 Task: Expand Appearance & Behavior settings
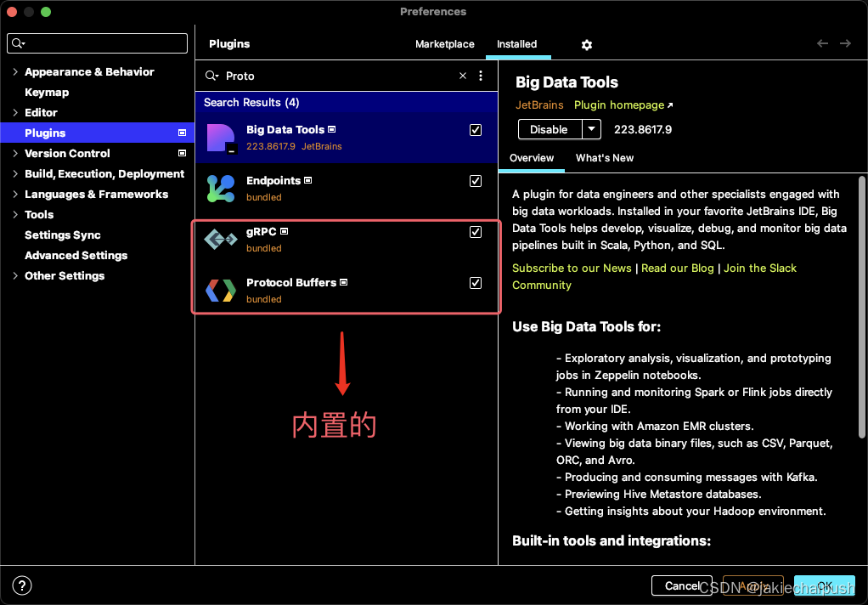[15, 72]
